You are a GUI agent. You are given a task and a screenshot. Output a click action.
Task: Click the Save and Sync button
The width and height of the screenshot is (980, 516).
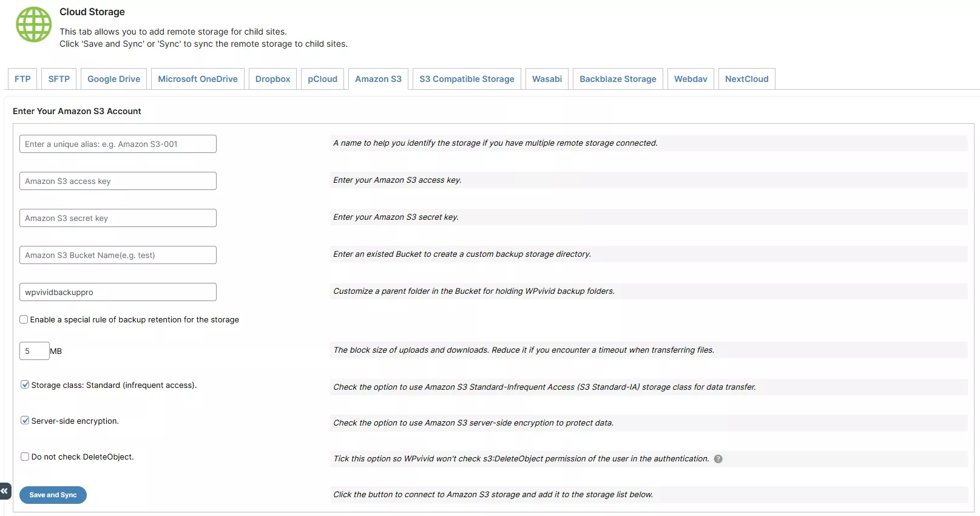53,495
